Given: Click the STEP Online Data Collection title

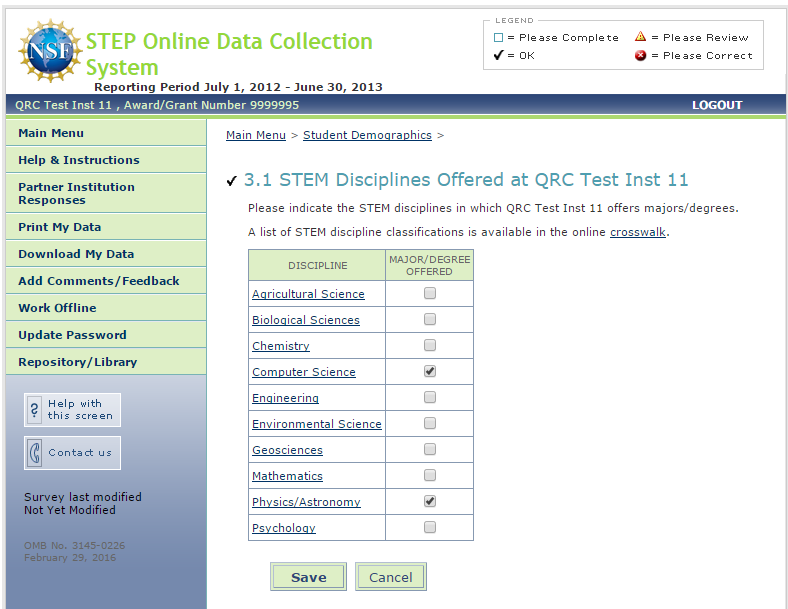Looking at the screenshot, I should coord(229,54).
